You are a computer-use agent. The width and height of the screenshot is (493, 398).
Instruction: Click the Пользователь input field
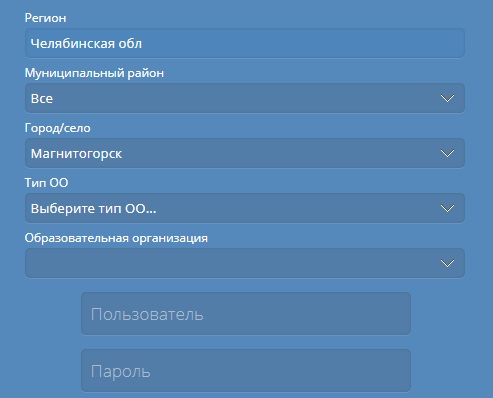click(x=246, y=314)
